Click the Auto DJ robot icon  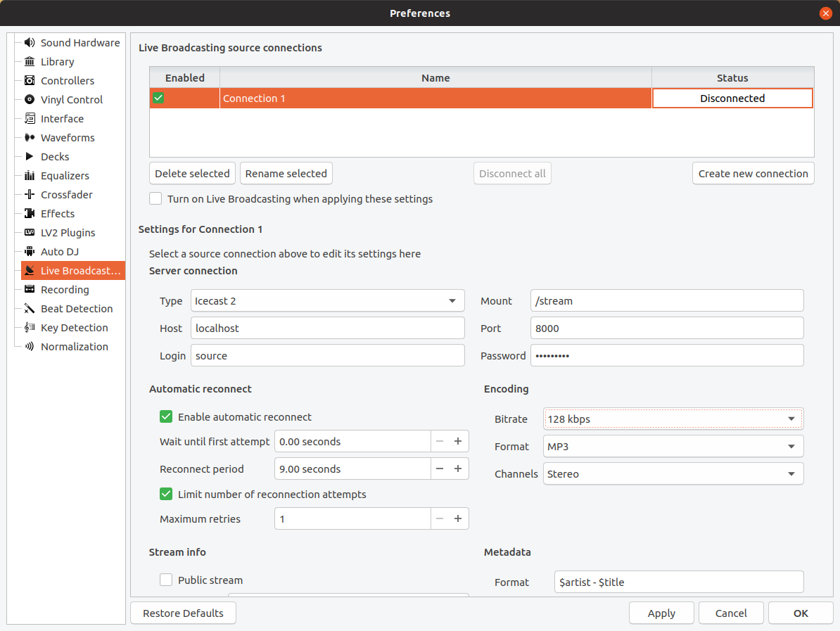[30, 252]
